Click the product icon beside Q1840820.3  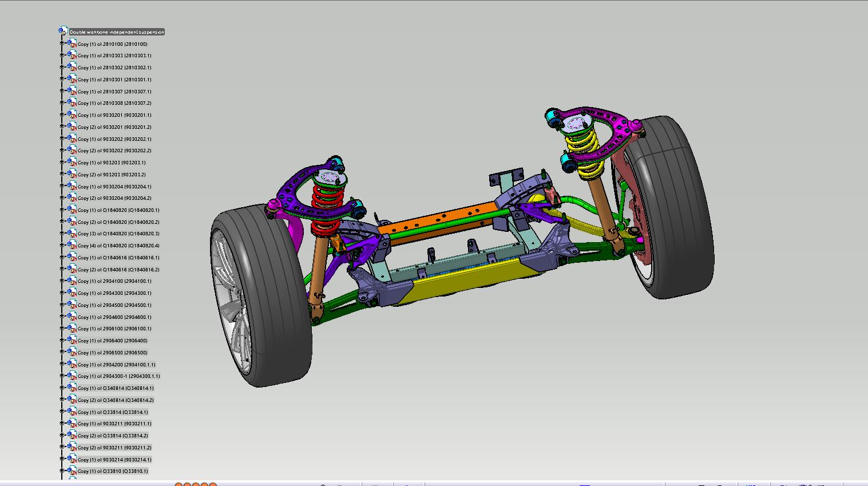(72, 234)
